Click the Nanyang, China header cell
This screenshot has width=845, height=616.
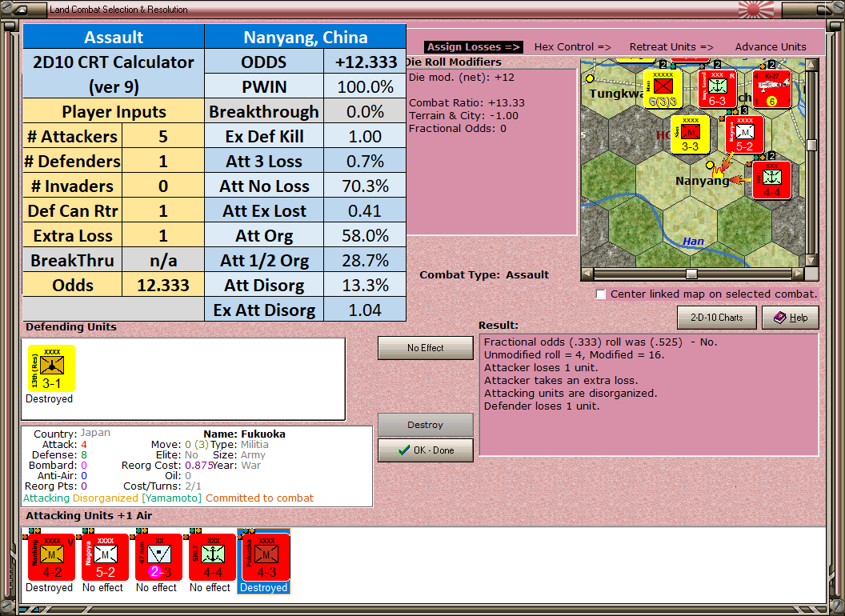pyautogui.click(x=305, y=37)
